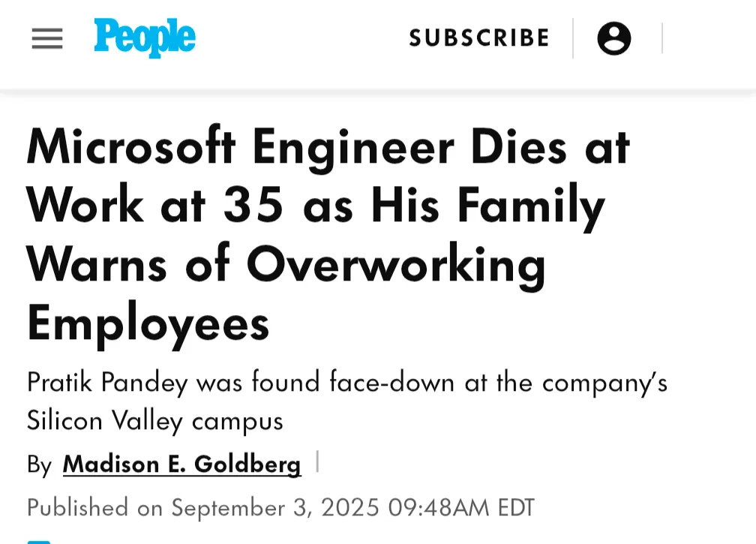Click the "By" byline label
This screenshot has height=544, width=756.
coord(40,465)
